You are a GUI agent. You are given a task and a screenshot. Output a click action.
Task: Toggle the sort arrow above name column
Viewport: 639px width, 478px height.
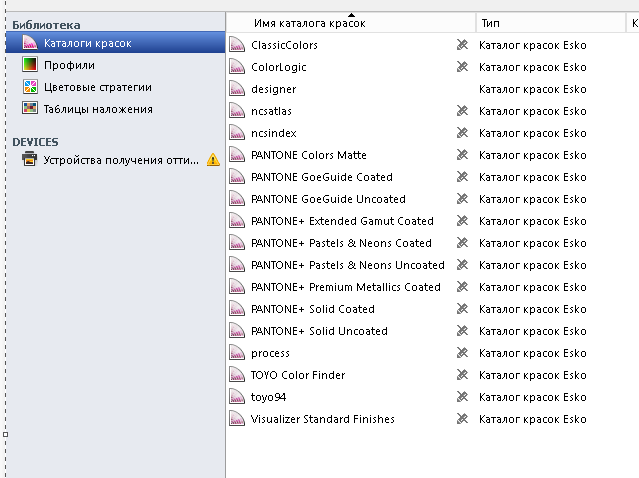[x=351, y=15]
